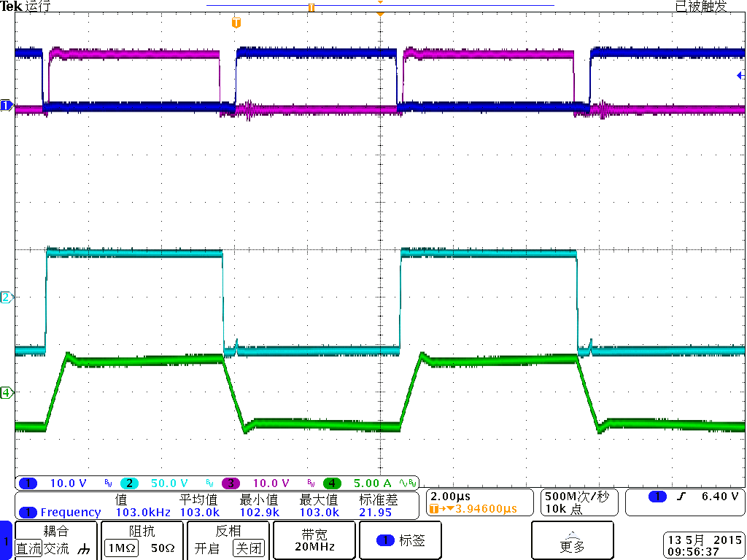Open the 阻抗 impedance menu button
The height and width of the screenshot is (560, 747).
142,540
